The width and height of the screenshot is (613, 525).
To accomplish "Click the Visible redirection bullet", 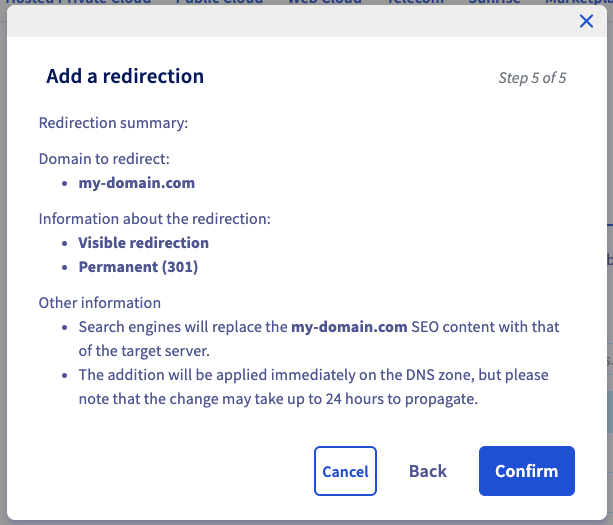I will pos(143,243).
